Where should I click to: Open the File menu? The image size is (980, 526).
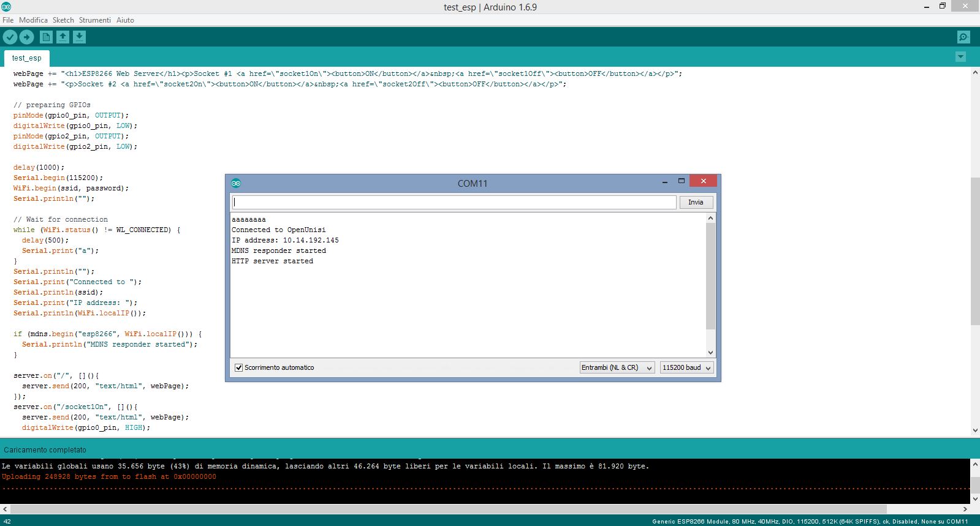pos(8,20)
